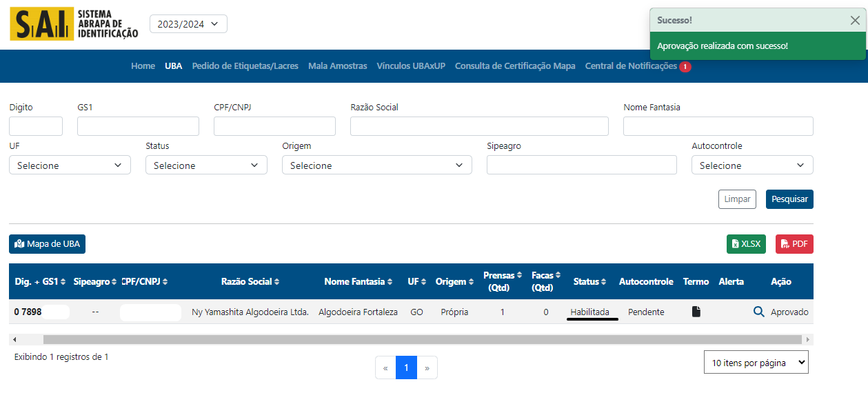Open Consulta de Certificação Mapa menu
The height and width of the screenshot is (393, 868).
tap(515, 66)
